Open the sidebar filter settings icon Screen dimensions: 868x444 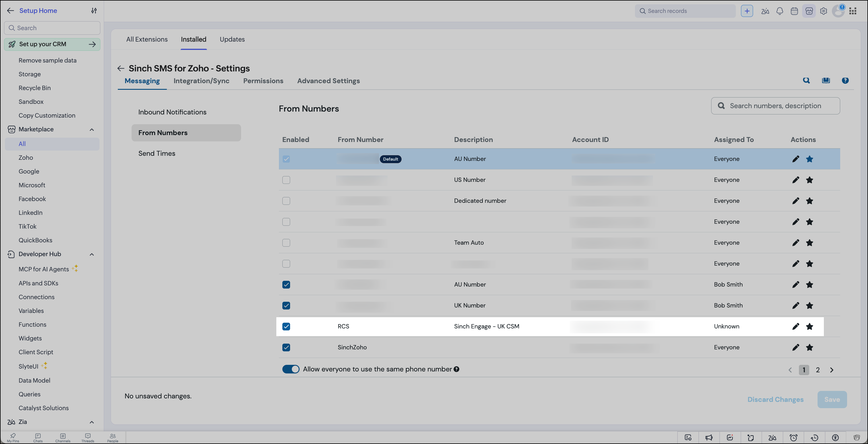tap(94, 11)
